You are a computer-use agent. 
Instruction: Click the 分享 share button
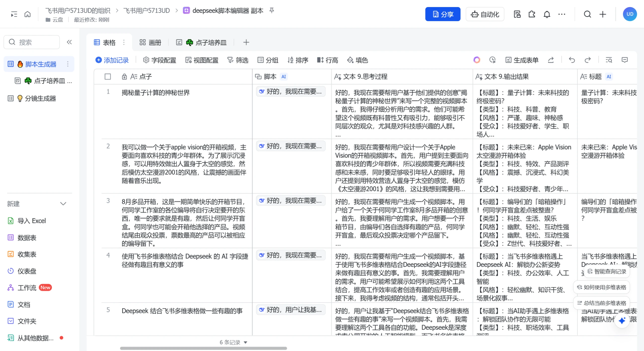tap(443, 14)
